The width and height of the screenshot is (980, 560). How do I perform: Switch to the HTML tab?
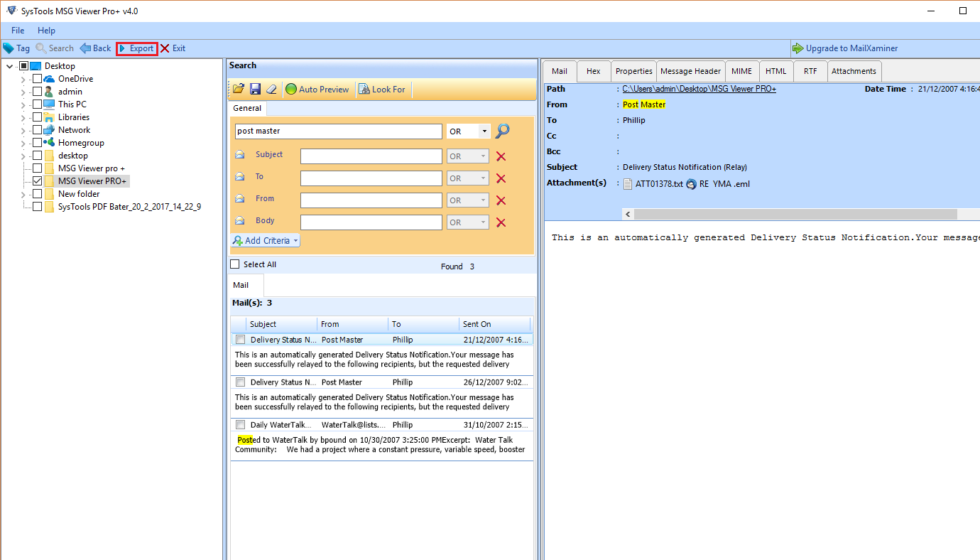point(775,71)
